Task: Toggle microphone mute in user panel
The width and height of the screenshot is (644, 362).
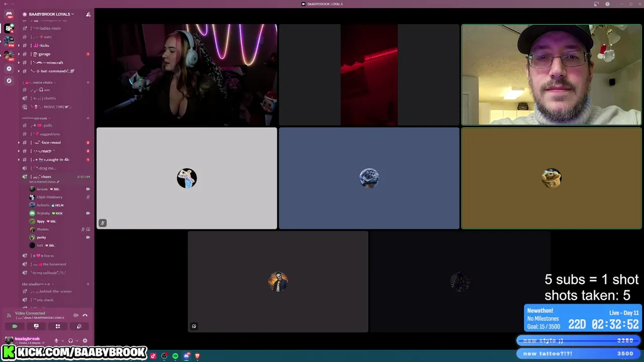Action: (x=56, y=340)
